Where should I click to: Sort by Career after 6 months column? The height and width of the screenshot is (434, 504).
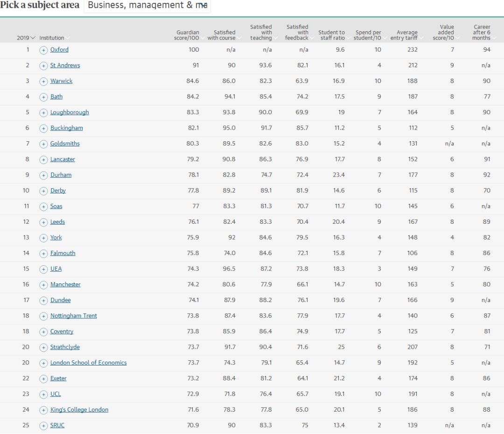pyautogui.click(x=483, y=33)
